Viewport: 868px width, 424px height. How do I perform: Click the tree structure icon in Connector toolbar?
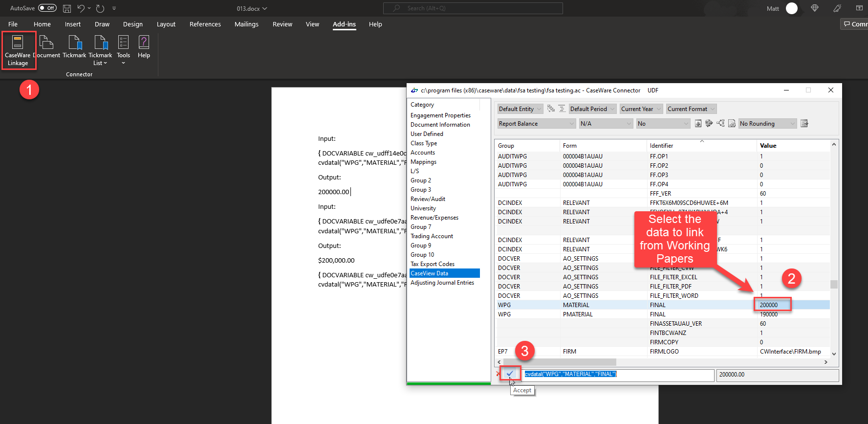click(x=720, y=124)
